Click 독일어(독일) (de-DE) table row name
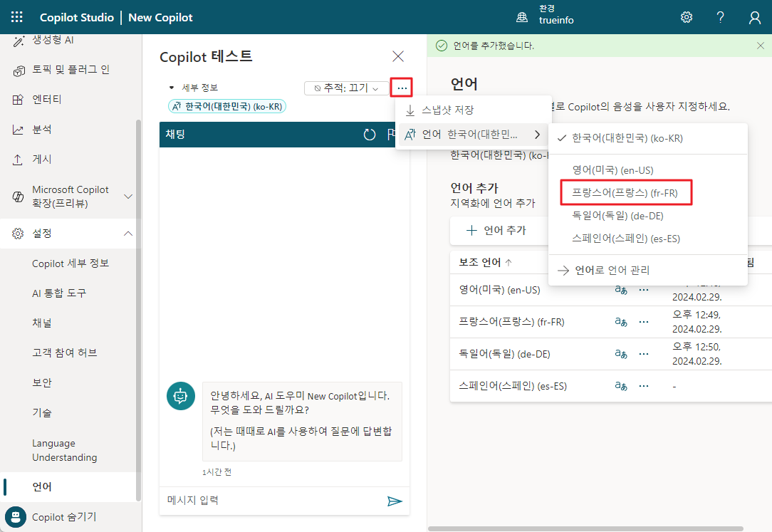 click(x=504, y=354)
